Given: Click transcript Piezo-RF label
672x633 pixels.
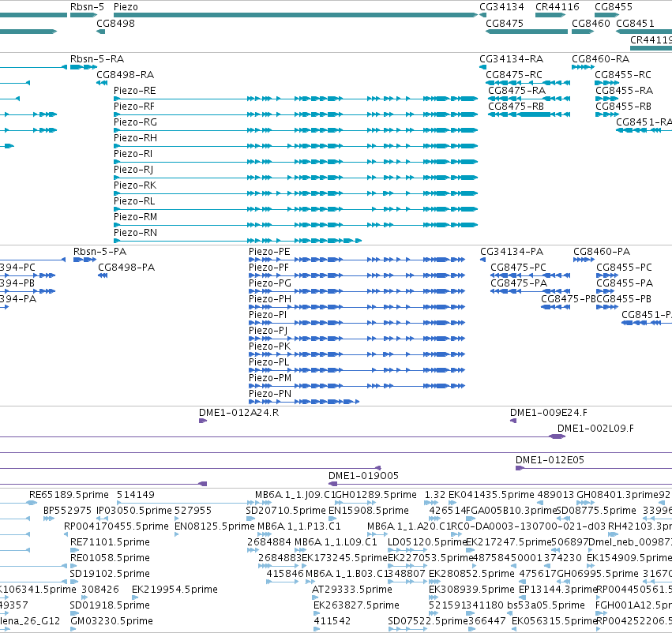Looking at the screenshot, I should tap(134, 107).
